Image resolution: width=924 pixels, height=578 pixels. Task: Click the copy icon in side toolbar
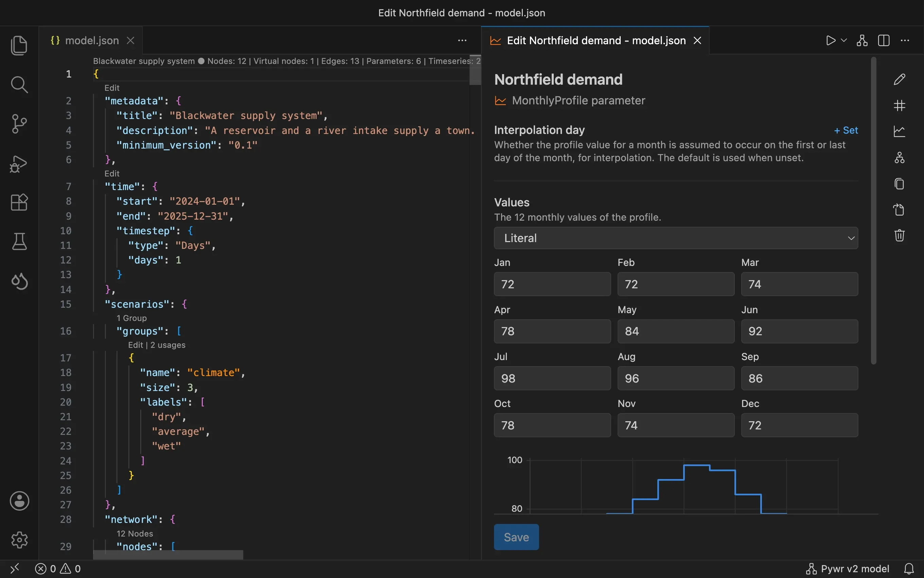pos(899,184)
